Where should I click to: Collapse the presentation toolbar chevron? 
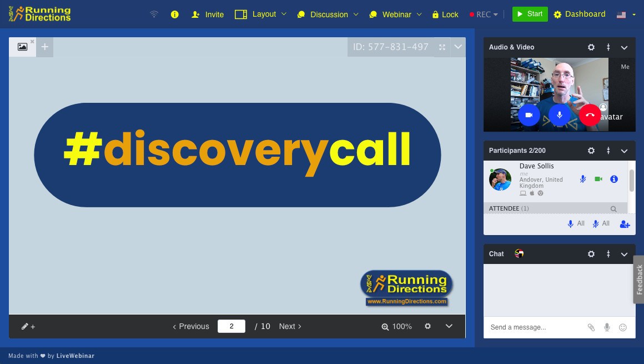449,326
